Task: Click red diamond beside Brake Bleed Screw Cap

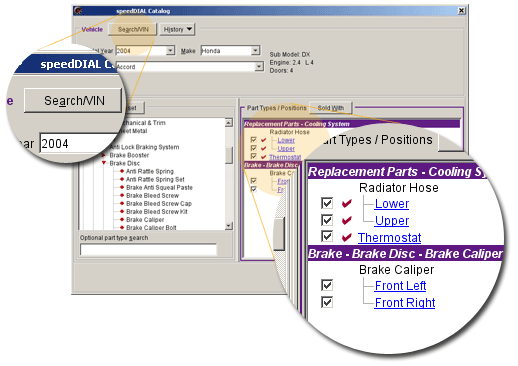Action: tap(122, 203)
